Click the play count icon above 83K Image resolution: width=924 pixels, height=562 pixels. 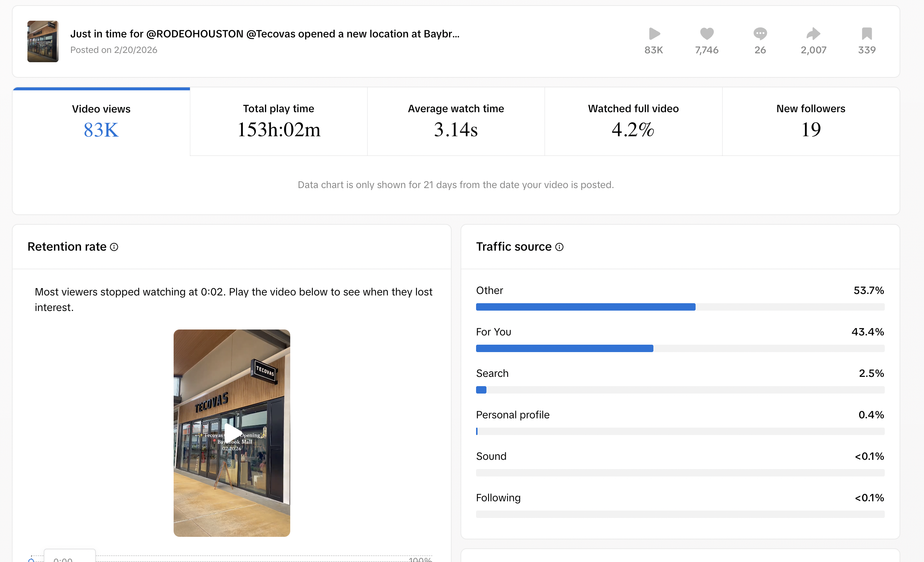tap(654, 34)
